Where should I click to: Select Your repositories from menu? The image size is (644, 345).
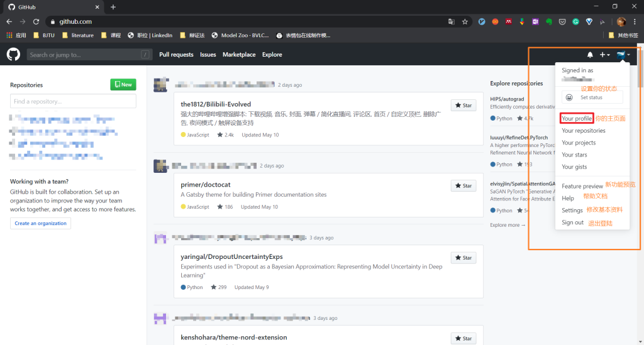click(x=583, y=131)
